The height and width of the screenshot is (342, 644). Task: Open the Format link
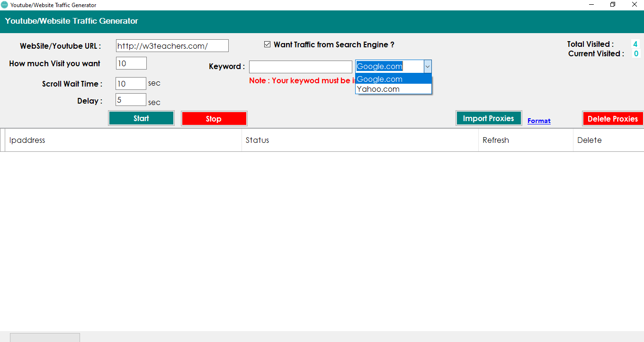click(x=539, y=121)
